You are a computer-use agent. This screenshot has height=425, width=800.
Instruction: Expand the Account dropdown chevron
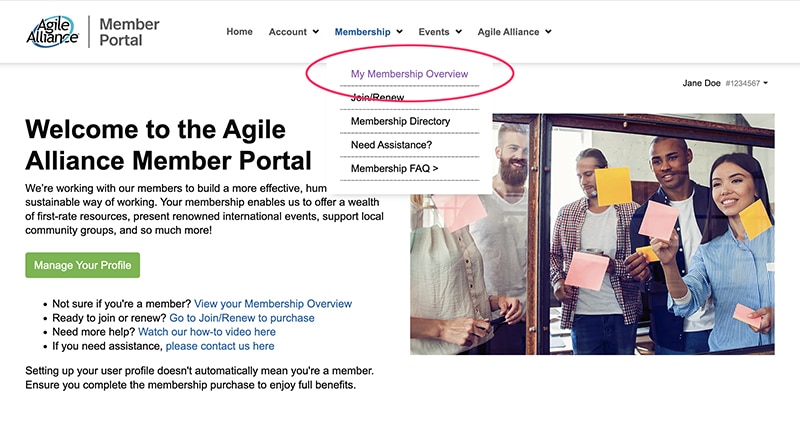[316, 32]
